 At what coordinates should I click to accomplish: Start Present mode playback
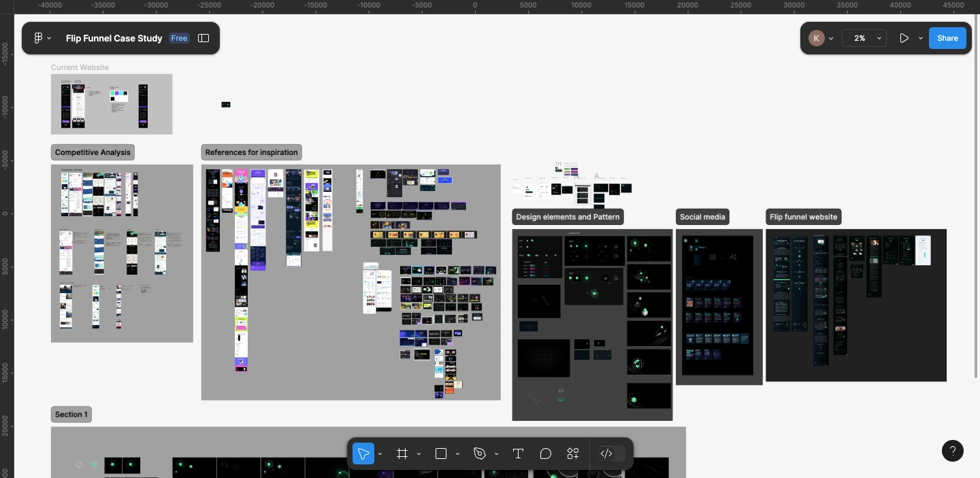coord(904,38)
